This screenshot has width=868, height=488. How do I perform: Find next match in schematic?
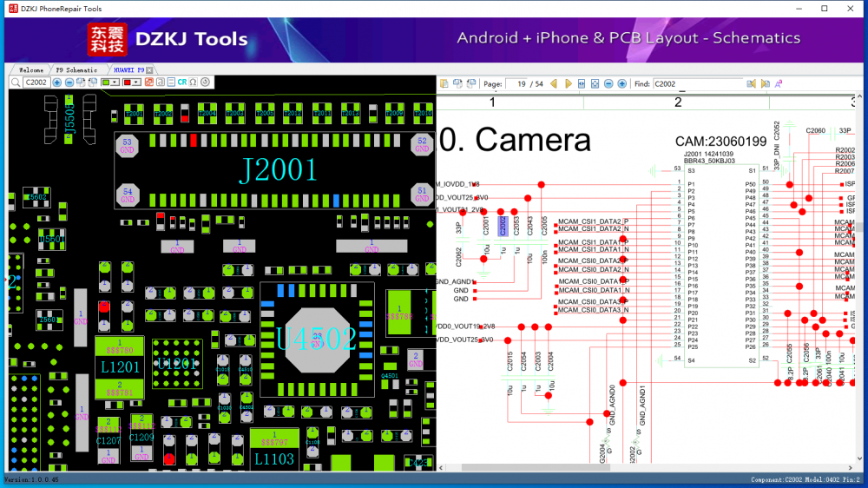[765, 83]
